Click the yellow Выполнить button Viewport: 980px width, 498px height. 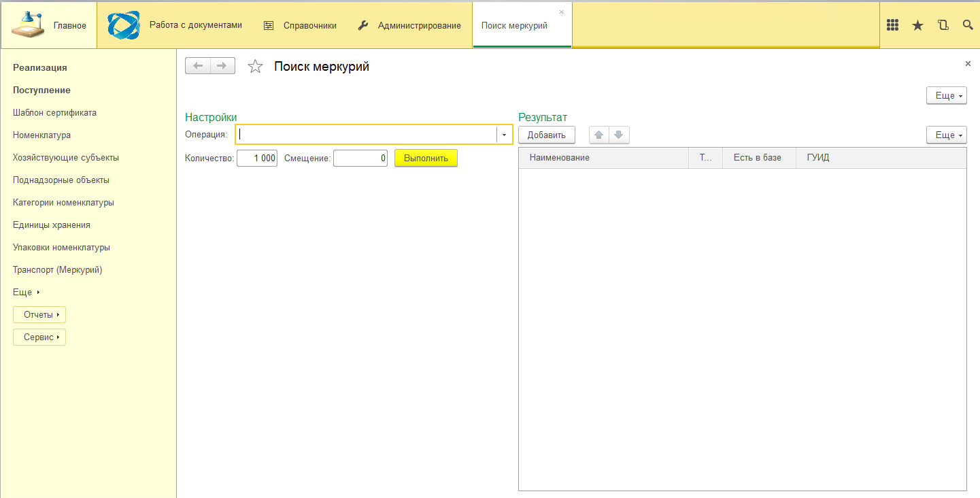click(426, 158)
